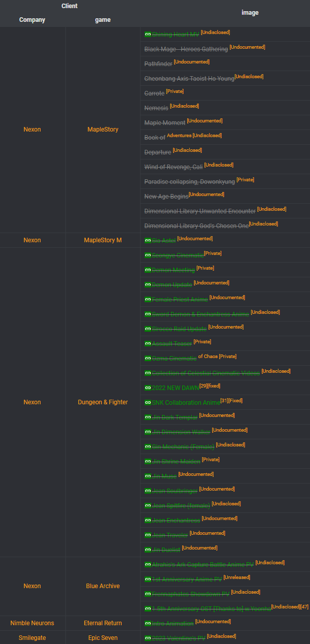This screenshot has height=644, width=310.
Task: Open footnote 47 after 1.5th Anniversary OST
Action: point(305,607)
